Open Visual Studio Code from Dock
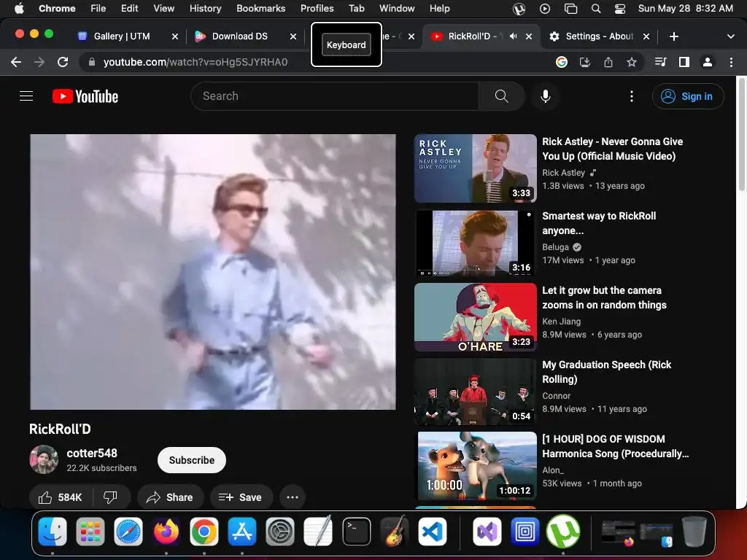Screen dimensions: 747x560 tap(433, 531)
